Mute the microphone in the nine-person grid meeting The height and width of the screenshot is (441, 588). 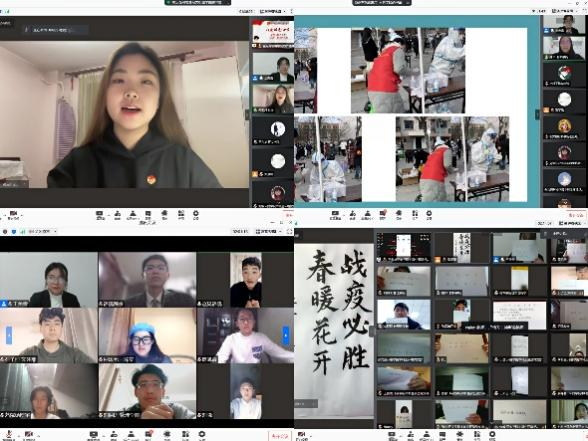(9, 435)
